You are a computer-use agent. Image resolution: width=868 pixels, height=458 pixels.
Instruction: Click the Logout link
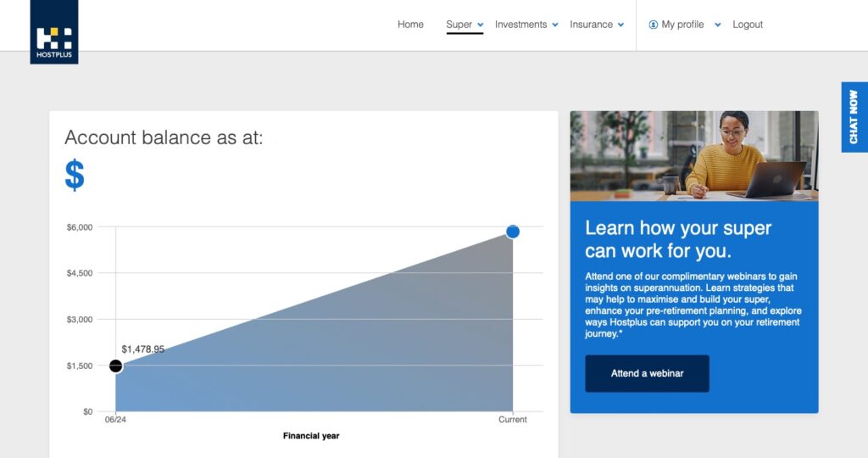pos(748,25)
